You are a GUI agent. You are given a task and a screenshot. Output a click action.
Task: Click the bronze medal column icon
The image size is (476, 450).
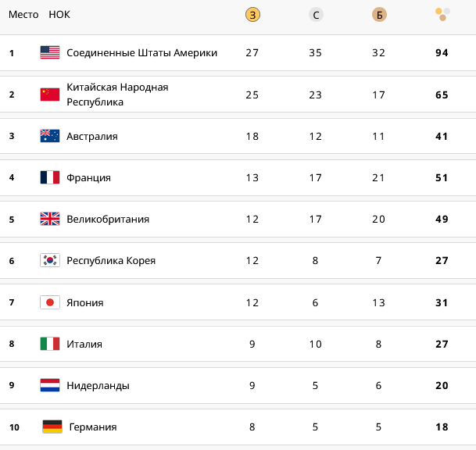(x=379, y=15)
